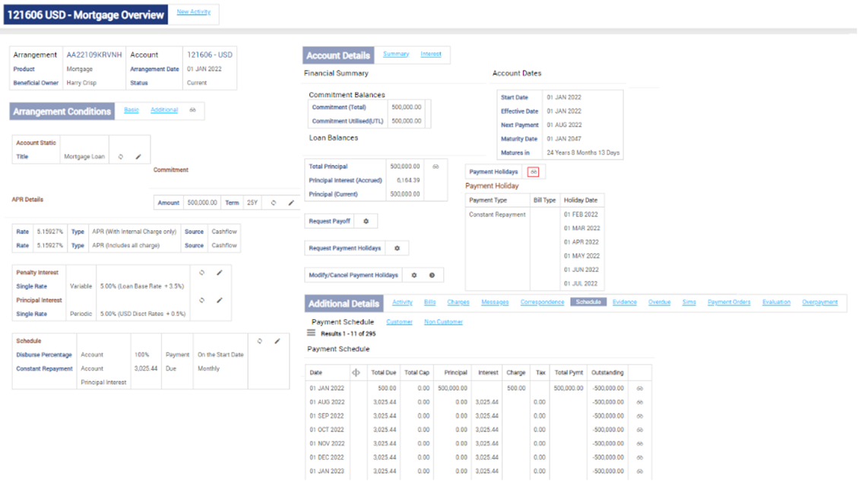
Task: View details of 01 NOV 2022 schedule row
Action: tap(640, 444)
